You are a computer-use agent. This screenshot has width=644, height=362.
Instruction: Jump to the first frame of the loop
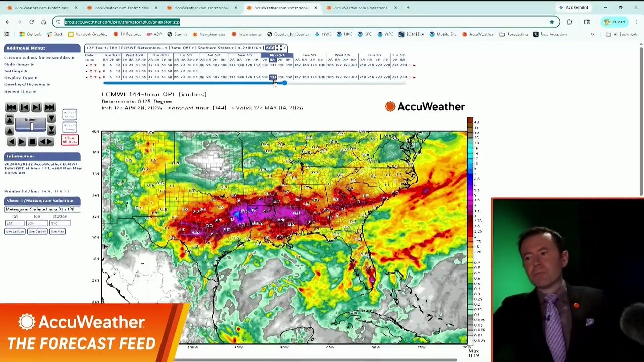coord(11,107)
